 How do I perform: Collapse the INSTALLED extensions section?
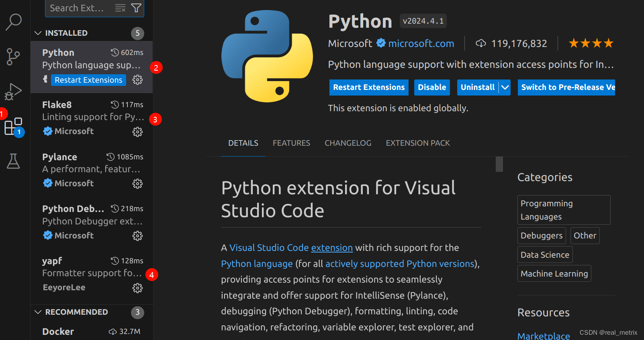[x=38, y=33]
